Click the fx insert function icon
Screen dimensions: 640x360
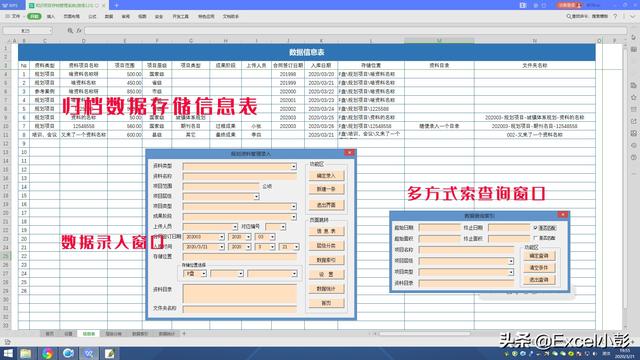point(79,31)
